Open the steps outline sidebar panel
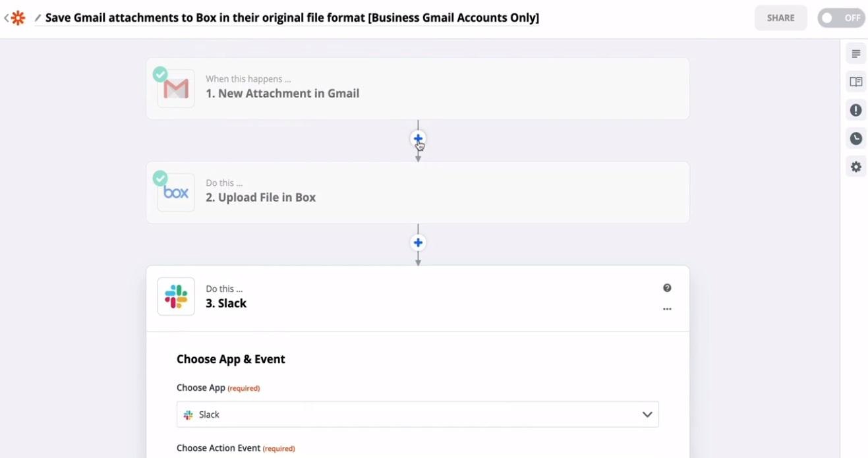Viewport: 868px width, 458px height. pyautogui.click(x=855, y=53)
